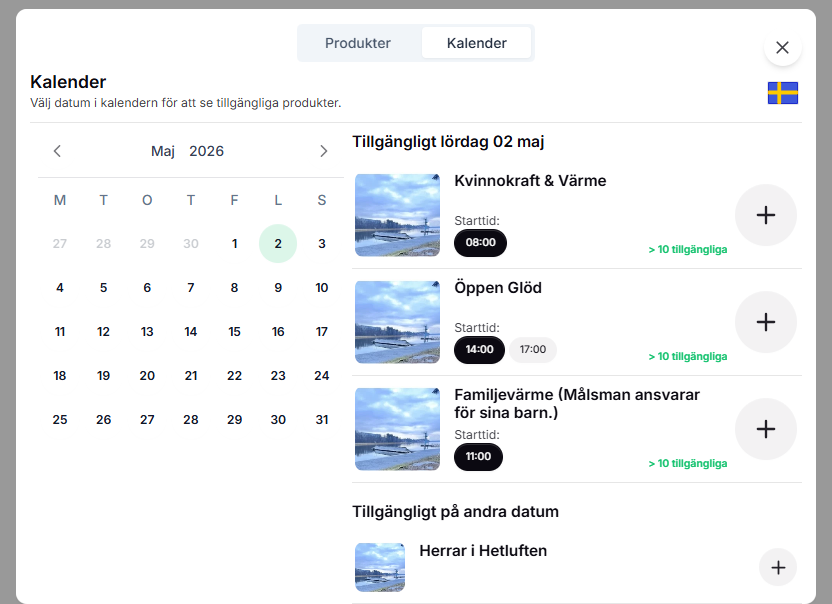Click the Swedish flag language icon

(x=782, y=93)
